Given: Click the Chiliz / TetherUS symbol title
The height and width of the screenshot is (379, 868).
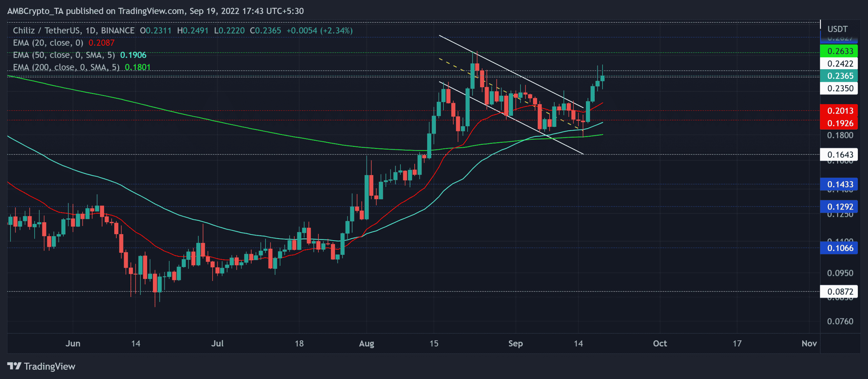Looking at the screenshot, I should coord(74,31).
